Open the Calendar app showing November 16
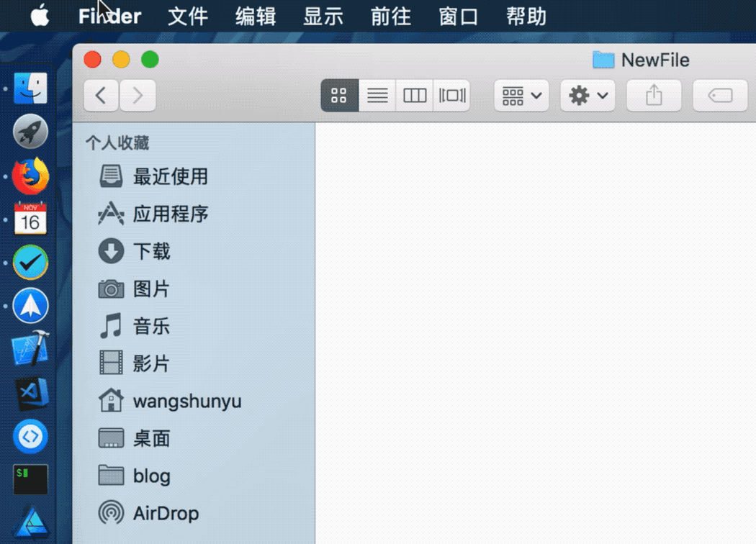Screen dimensions: 756x544 (x=30, y=218)
